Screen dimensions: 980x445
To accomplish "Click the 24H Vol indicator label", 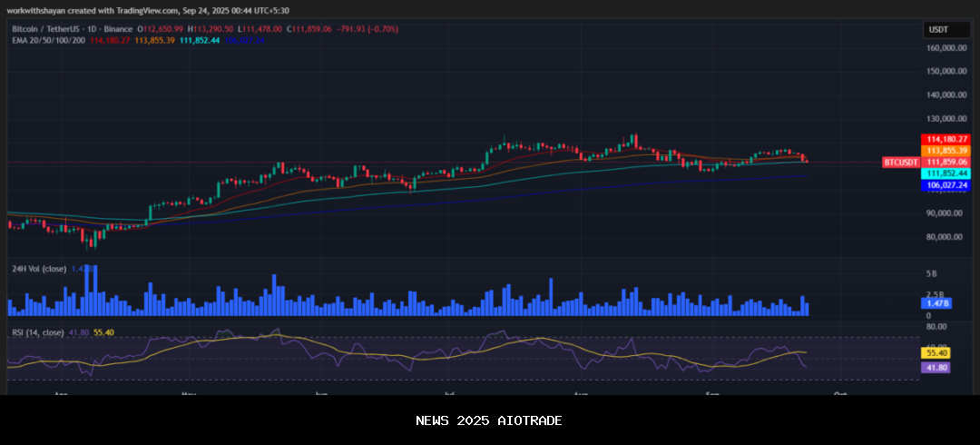I will (x=38, y=269).
